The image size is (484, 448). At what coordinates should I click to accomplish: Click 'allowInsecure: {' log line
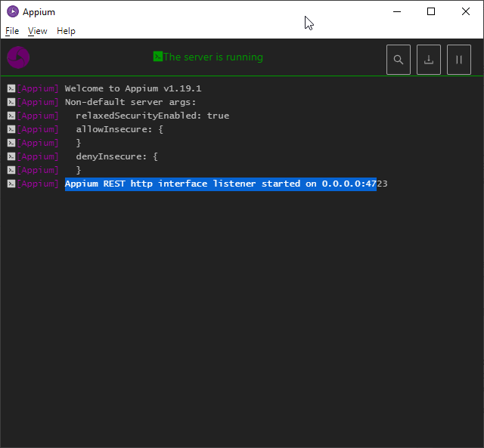coord(119,129)
